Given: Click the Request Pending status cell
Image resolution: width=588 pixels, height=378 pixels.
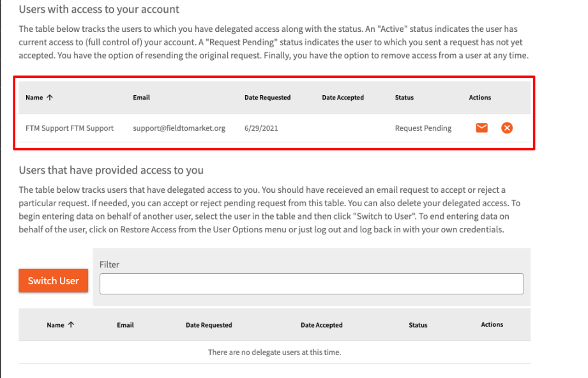Looking at the screenshot, I should [423, 128].
